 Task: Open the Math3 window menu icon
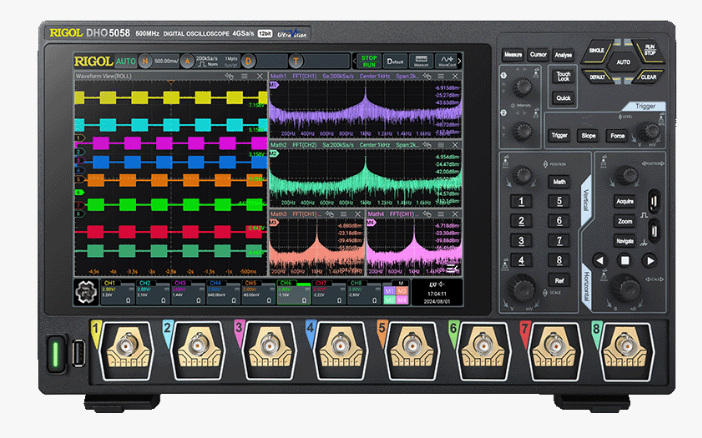tap(344, 214)
